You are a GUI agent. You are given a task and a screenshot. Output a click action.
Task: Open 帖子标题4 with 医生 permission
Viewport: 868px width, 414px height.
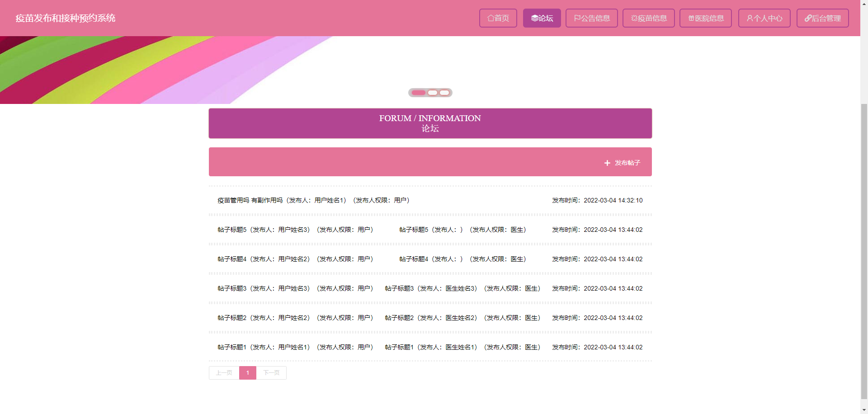[x=462, y=259]
